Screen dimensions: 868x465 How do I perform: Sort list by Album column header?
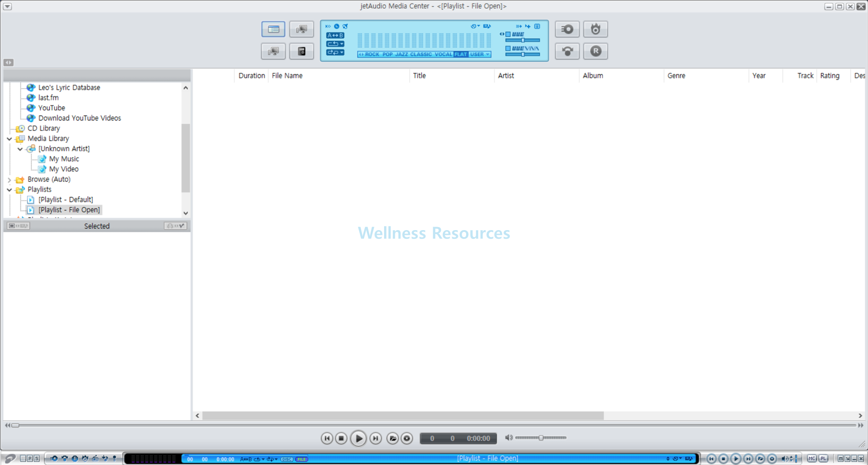[x=621, y=76]
